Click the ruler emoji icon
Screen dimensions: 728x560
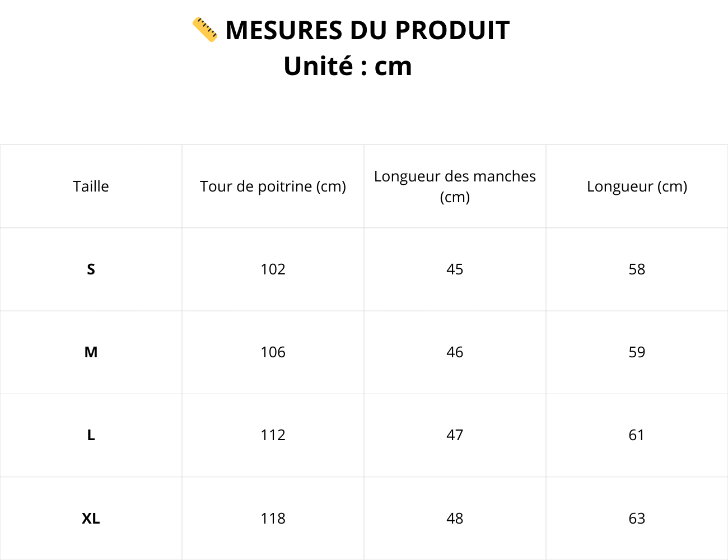tap(204, 30)
